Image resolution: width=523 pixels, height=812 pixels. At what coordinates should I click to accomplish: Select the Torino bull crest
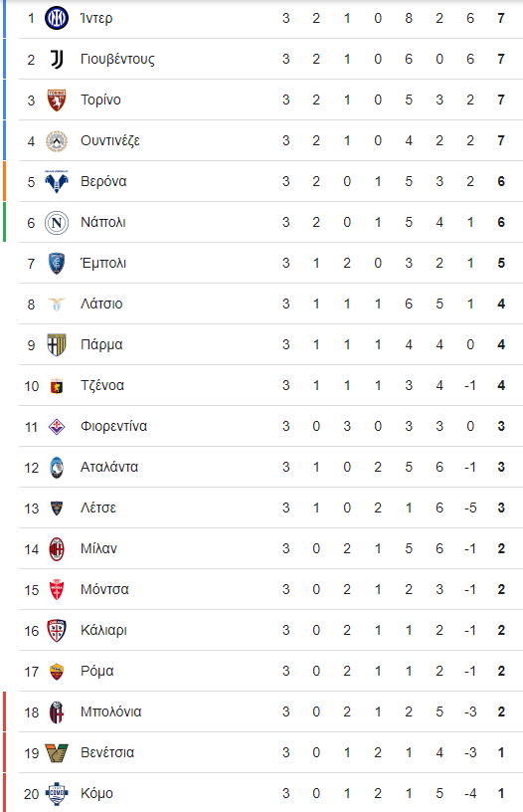tap(57, 100)
